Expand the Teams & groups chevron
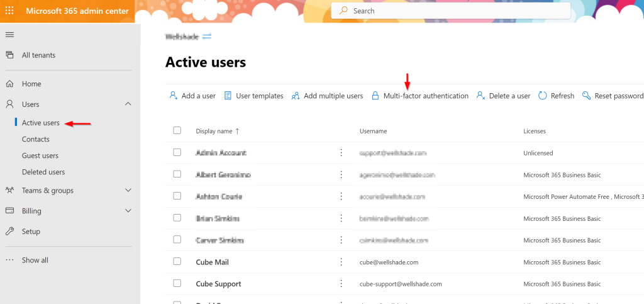644x304 pixels. [x=128, y=190]
